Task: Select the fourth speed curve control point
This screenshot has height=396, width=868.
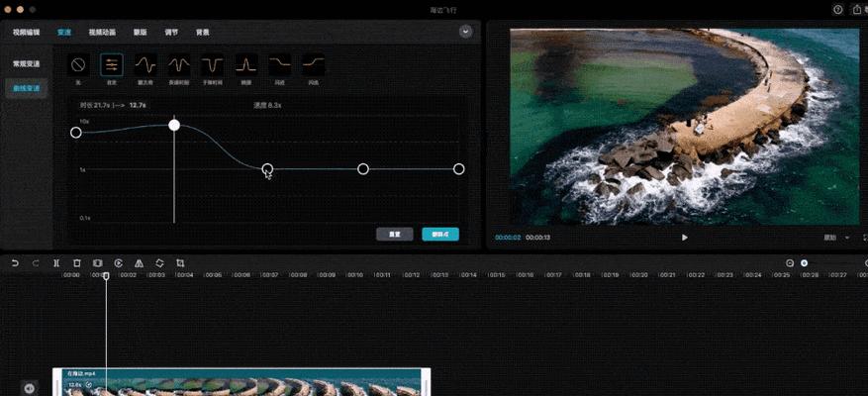Action: coord(362,169)
